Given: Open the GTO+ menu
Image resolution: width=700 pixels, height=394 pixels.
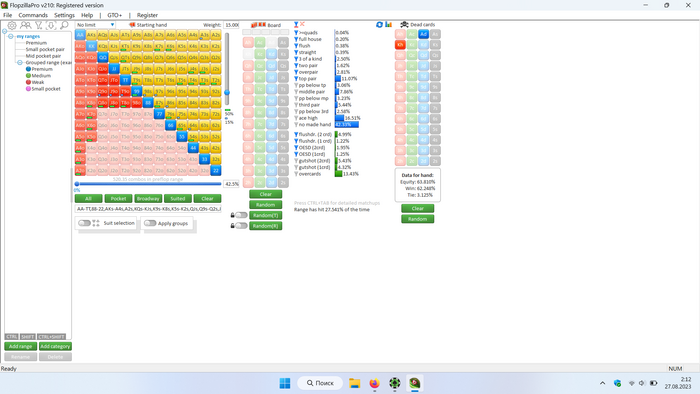Looking at the screenshot, I should [115, 15].
